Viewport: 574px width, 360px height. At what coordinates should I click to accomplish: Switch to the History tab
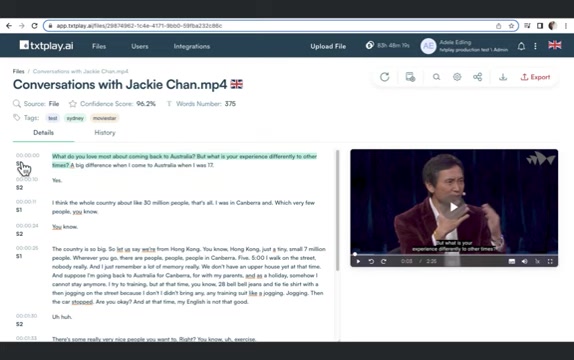(105, 133)
